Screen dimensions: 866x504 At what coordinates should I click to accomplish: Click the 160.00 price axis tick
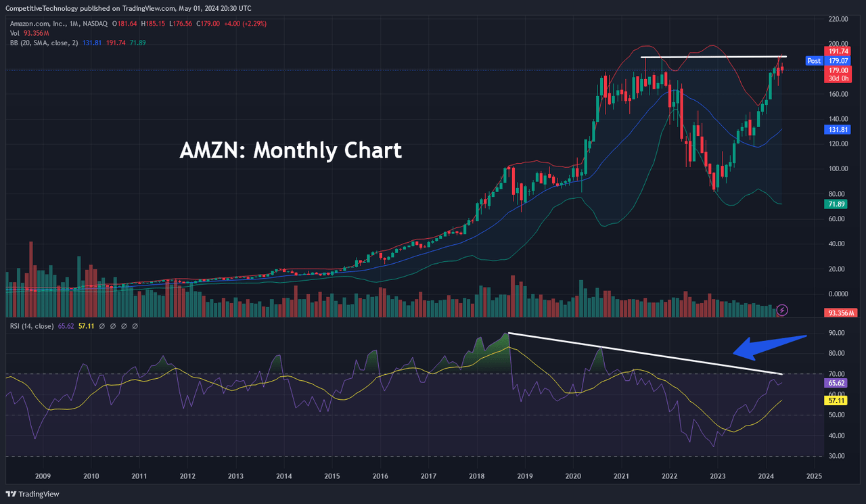pyautogui.click(x=838, y=94)
